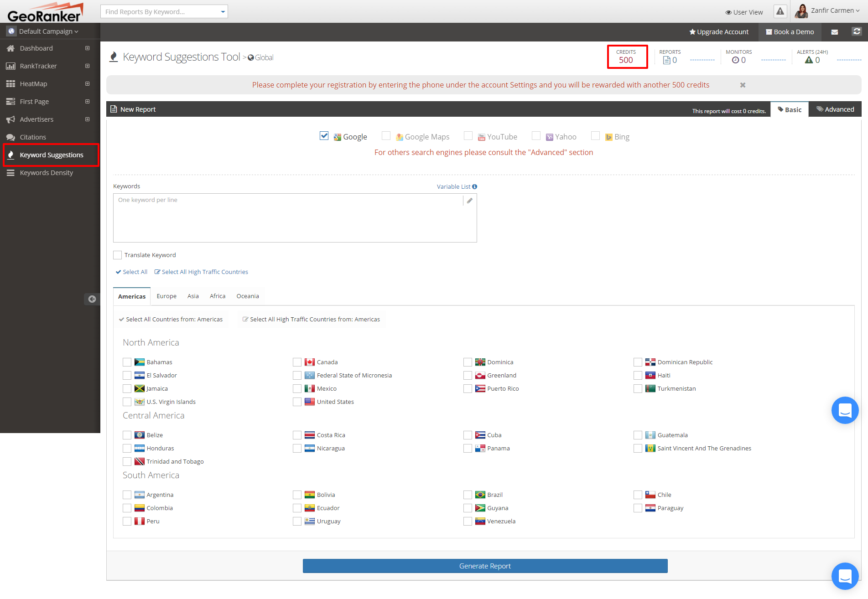Open the chat bubble widget near Turkmenistan
868x599 pixels.
click(x=845, y=410)
